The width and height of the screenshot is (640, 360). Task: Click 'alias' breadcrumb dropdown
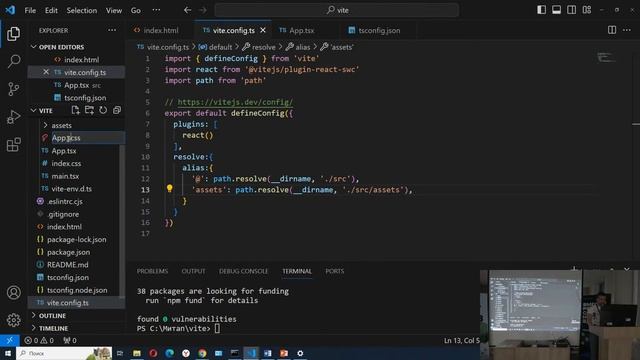click(x=298, y=47)
